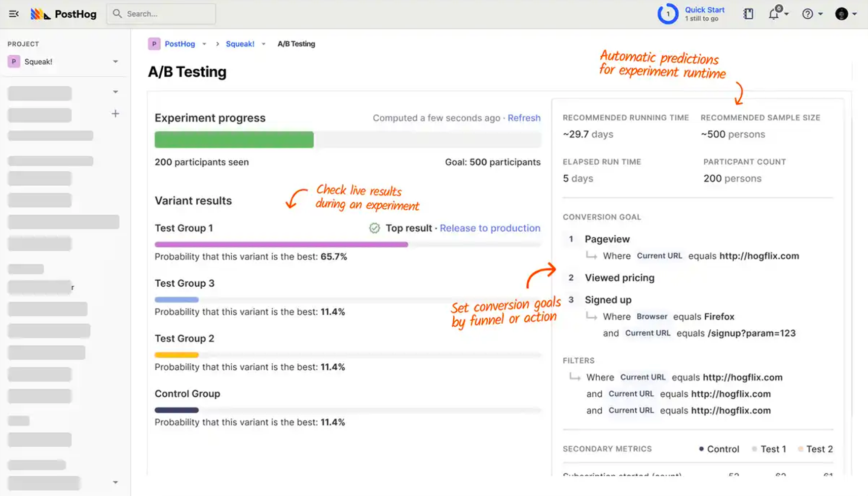Go to the PostHog breadcrumb item

(180, 44)
